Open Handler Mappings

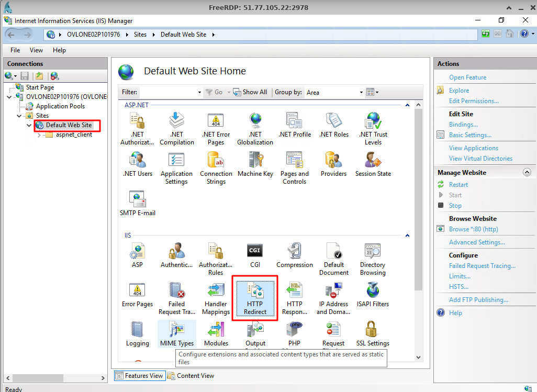tap(216, 297)
